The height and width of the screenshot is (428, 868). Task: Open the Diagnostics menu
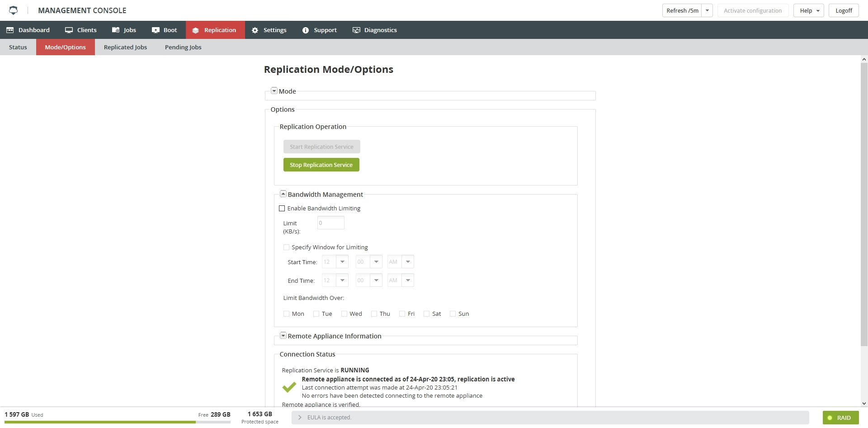(x=375, y=30)
